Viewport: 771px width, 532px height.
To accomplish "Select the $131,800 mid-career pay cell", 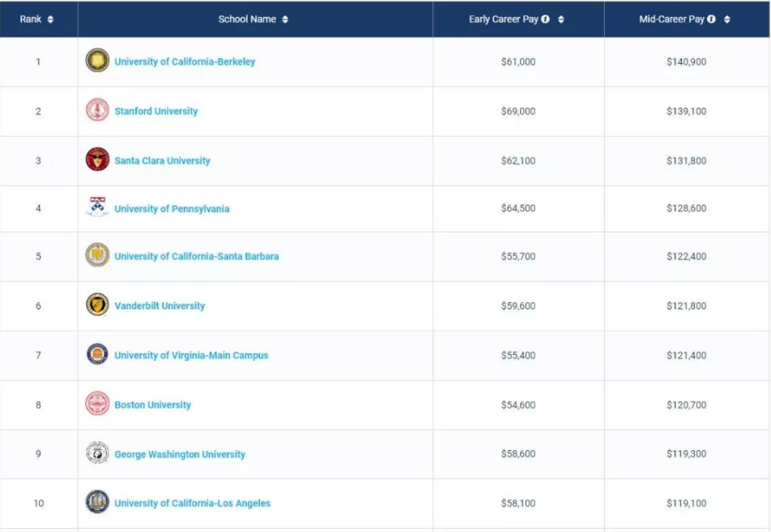I will click(x=687, y=161).
